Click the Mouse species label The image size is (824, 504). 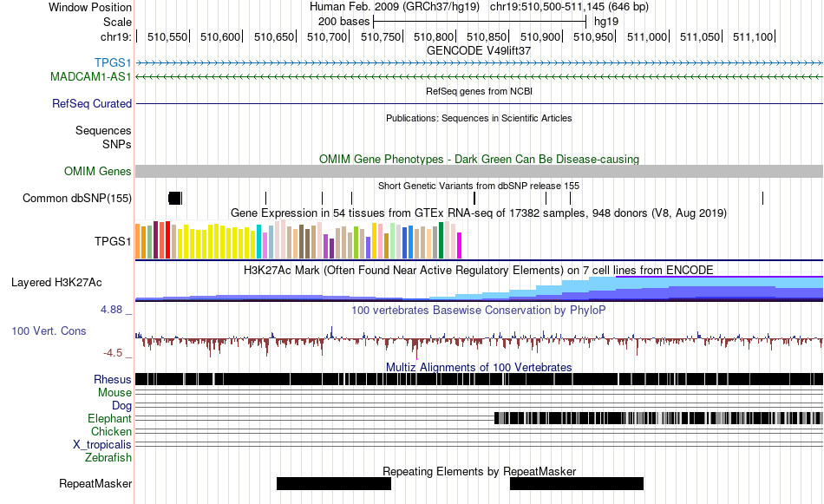click(114, 393)
